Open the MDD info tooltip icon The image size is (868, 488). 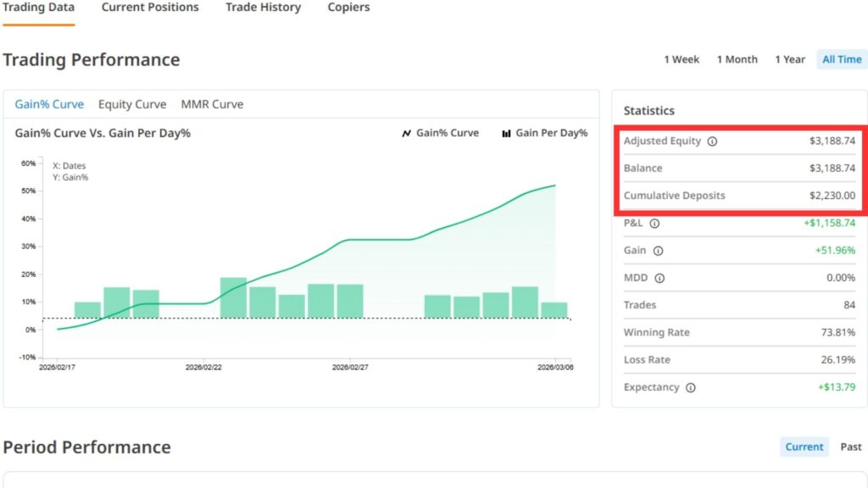[x=660, y=278]
